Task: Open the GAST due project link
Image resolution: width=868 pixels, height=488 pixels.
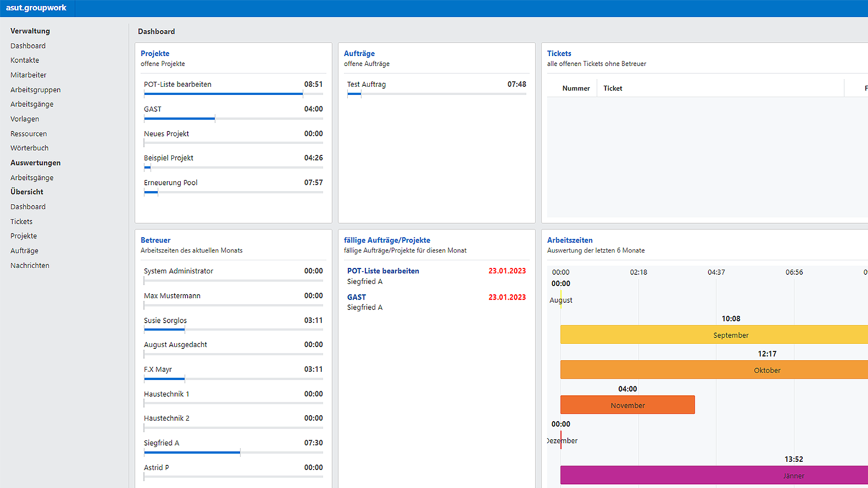Action: click(356, 297)
